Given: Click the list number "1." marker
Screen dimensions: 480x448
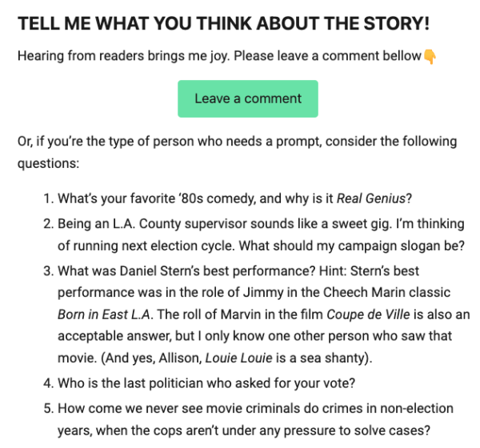Looking at the screenshot, I should click(47, 198).
